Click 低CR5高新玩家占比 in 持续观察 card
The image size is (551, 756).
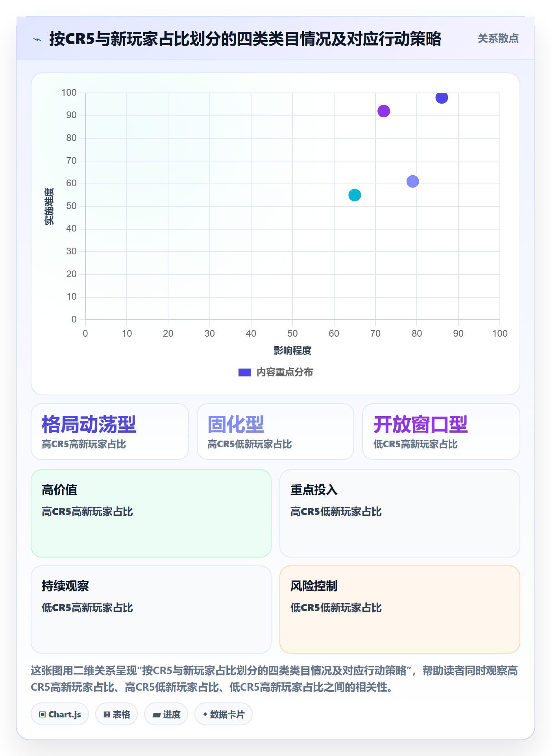87,608
